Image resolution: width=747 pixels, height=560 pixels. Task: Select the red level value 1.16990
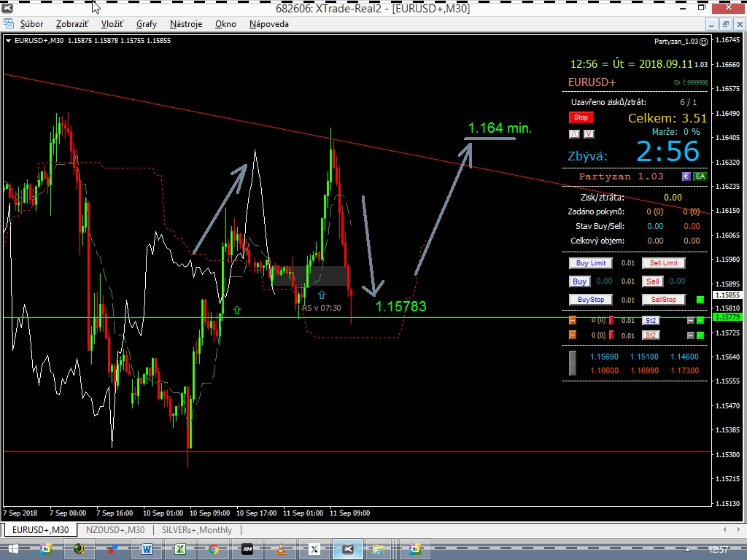[x=645, y=370]
